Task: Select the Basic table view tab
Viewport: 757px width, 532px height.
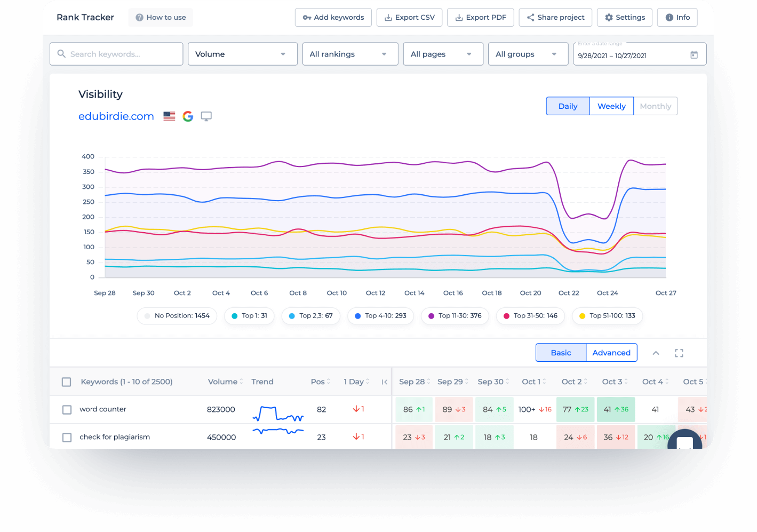Action: [x=561, y=353]
